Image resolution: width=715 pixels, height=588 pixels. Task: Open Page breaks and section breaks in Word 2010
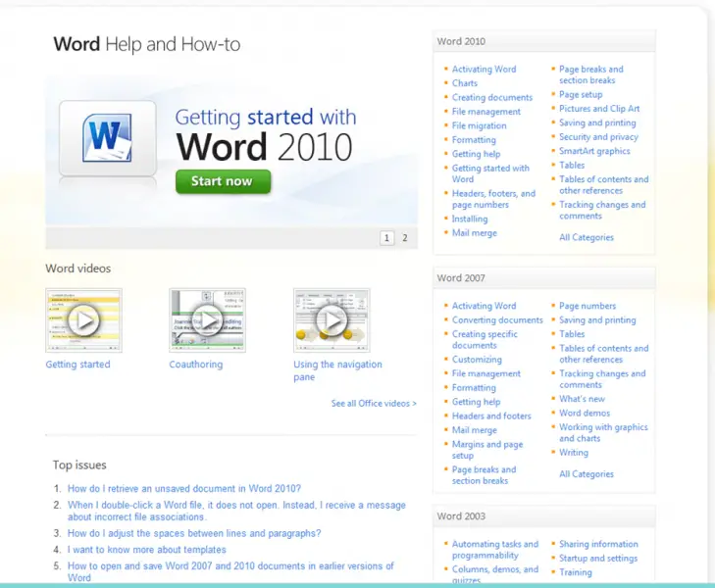coord(591,74)
